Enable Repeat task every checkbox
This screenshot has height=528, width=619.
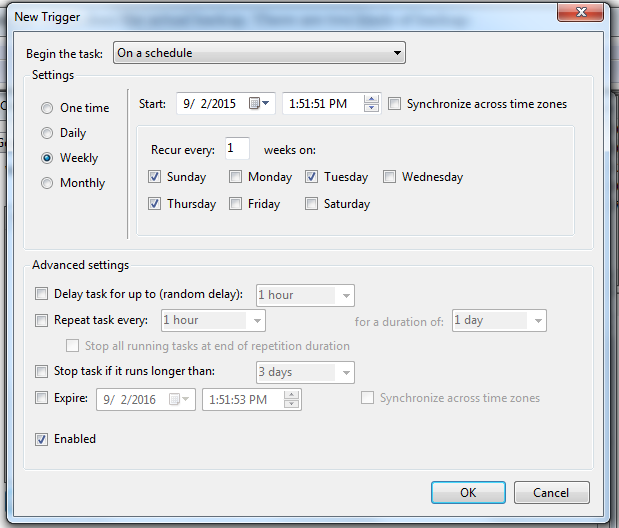[x=41, y=320]
